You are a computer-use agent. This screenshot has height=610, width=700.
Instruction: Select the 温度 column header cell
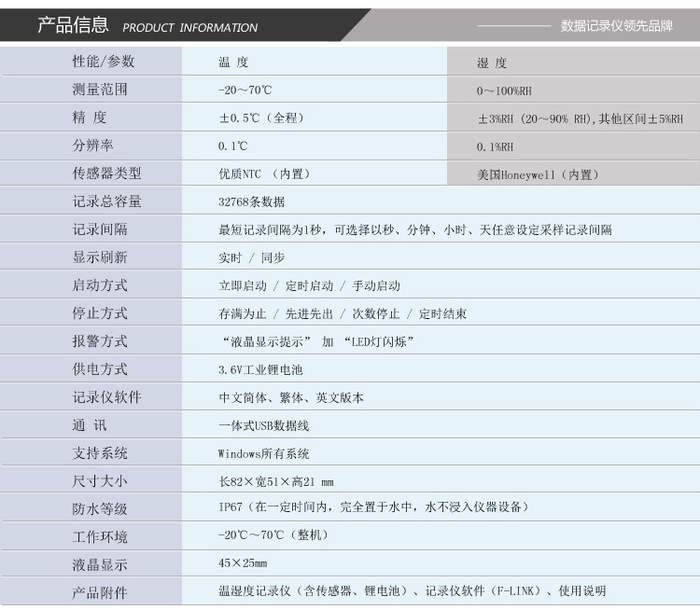pos(233,62)
